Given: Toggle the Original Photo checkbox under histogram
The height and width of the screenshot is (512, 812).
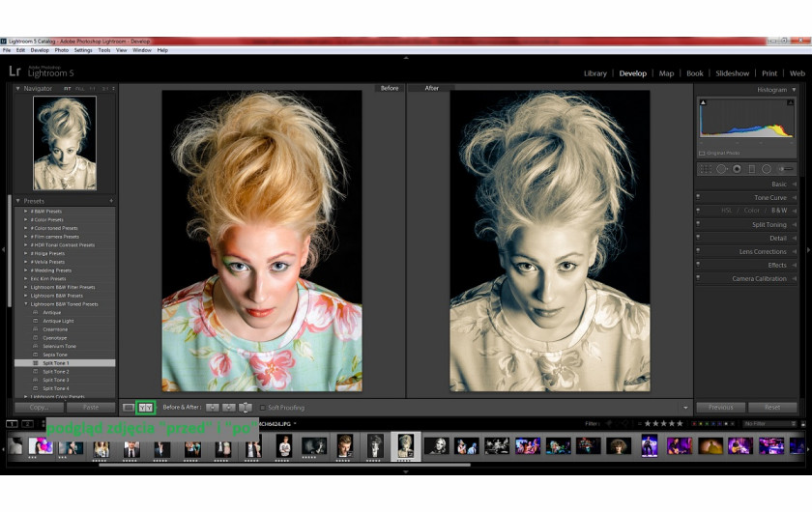Looking at the screenshot, I should [702, 154].
